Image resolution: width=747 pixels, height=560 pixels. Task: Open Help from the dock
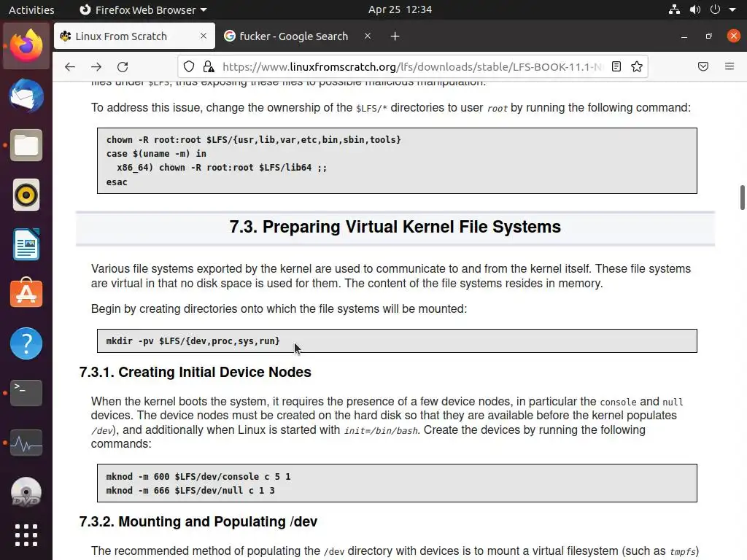26,343
